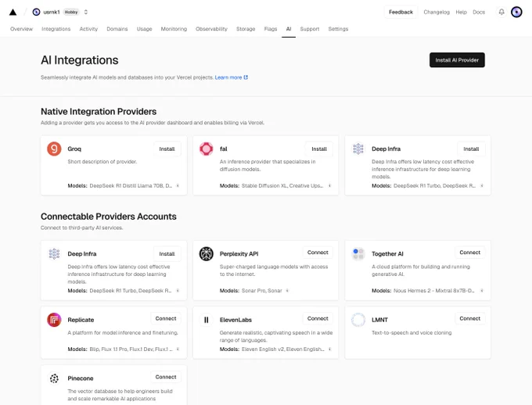The height and width of the screenshot is (405, 532).
Task: Click the Vercel triangle logo
Action: pos(13,13)
